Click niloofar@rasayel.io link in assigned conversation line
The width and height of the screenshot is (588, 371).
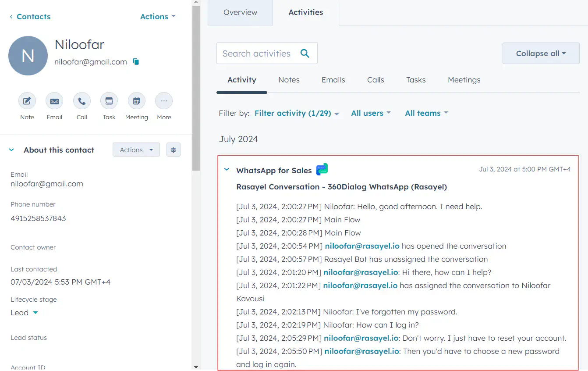click(x=360, y=285)
